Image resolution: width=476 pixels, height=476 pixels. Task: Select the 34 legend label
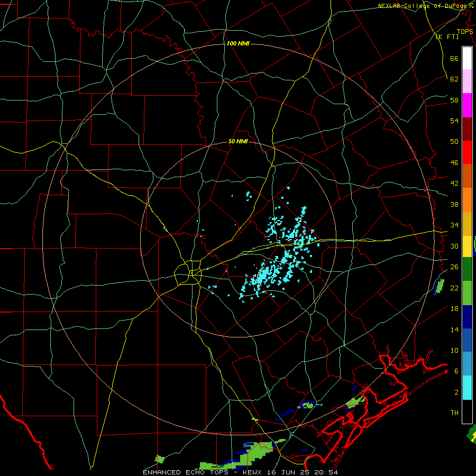coord(454,225)
